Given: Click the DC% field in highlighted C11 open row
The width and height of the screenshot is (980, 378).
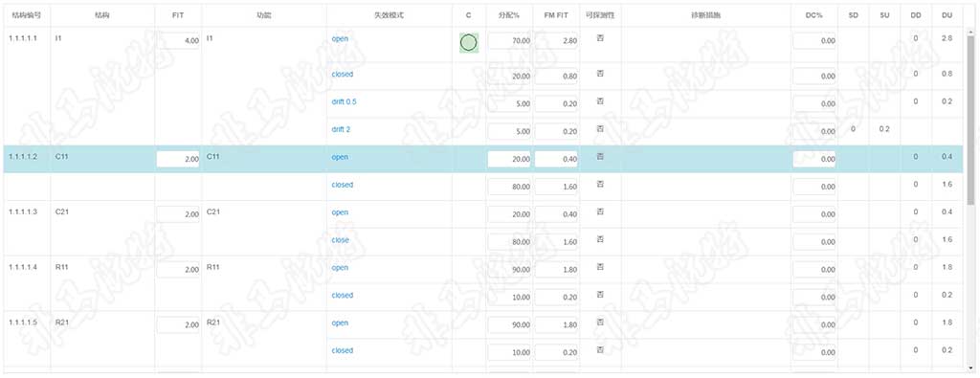Looking at the screenshot, I should pos(814,159).
